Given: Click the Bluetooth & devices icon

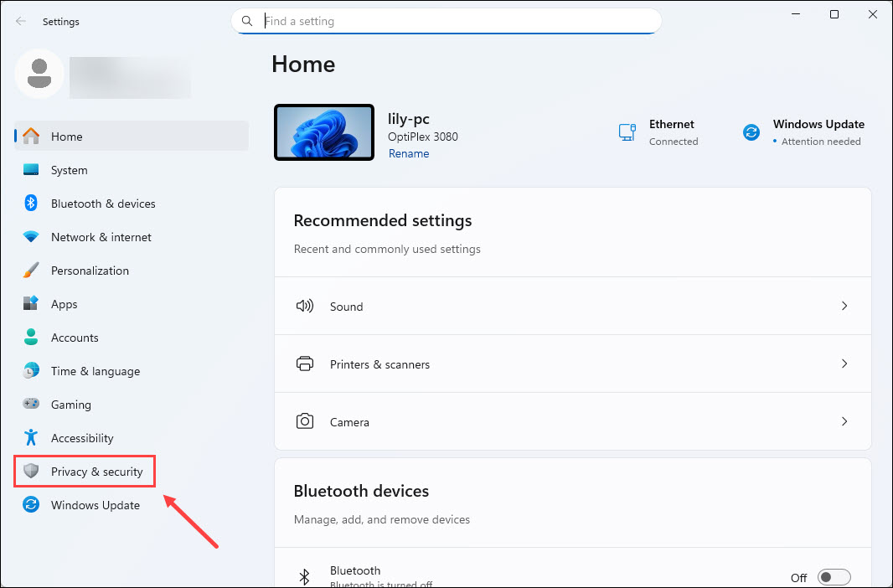Looking at the screenshot, I should 31,204.
